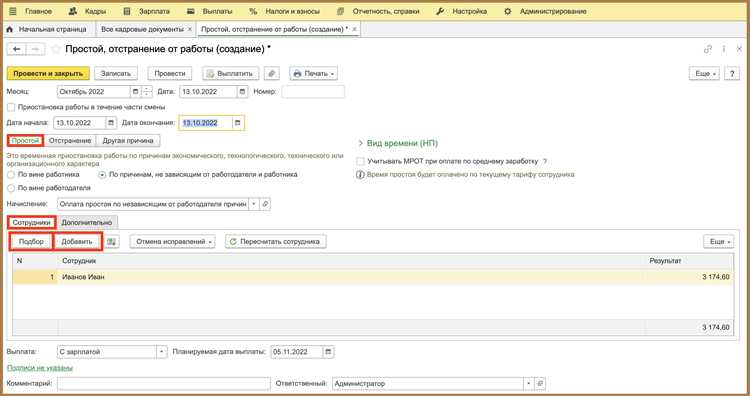Select the Иванов Иван row
Screen dimensions: 750x396
click(x=373, y=277)
